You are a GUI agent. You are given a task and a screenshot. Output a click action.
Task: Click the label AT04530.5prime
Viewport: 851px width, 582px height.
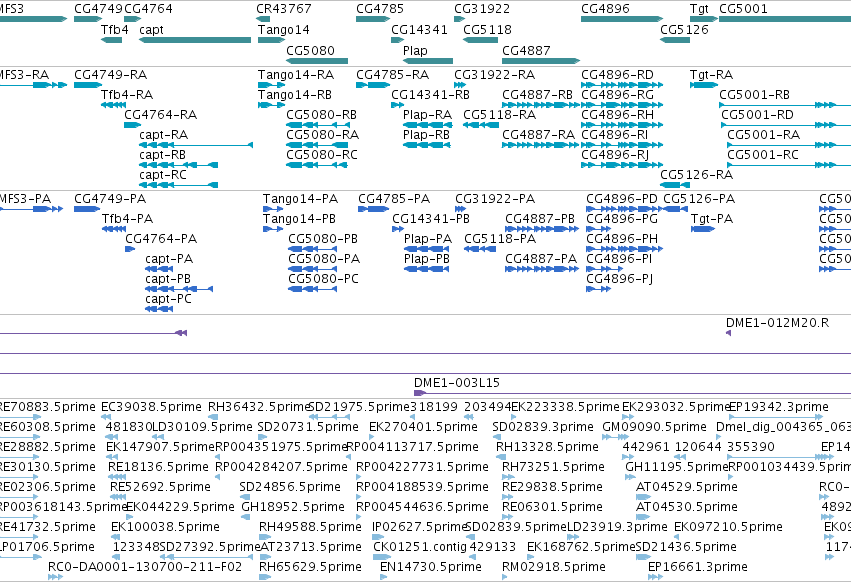687,507
